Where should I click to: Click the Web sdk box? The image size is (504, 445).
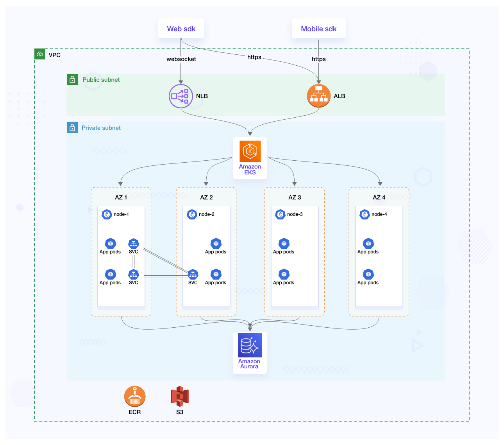[x=181, y=29]
